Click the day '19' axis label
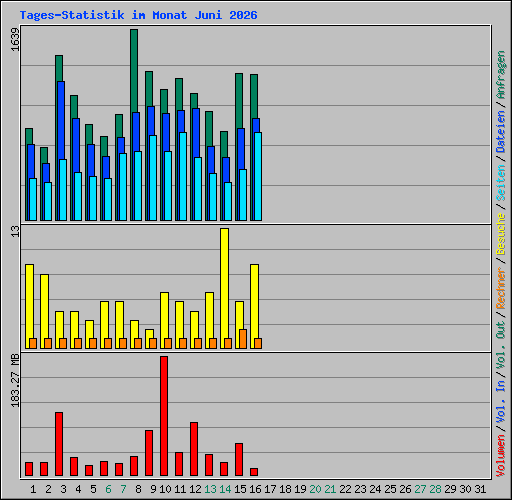The height and width of the screenshot is (500, 512). pos(300,489)
